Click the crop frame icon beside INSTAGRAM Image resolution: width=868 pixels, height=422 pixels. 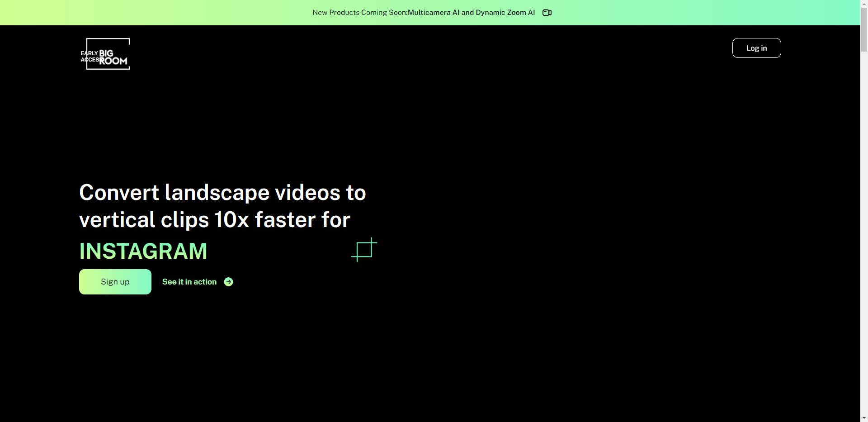point(364,250)
